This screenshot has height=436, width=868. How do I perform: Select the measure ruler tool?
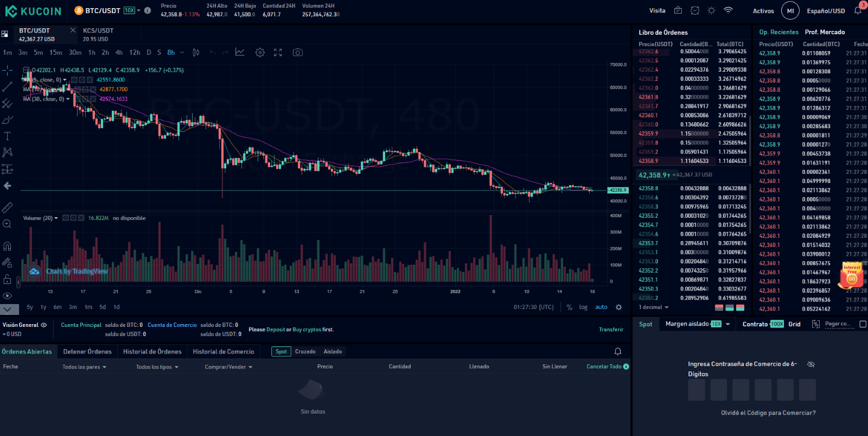(7, 207)
